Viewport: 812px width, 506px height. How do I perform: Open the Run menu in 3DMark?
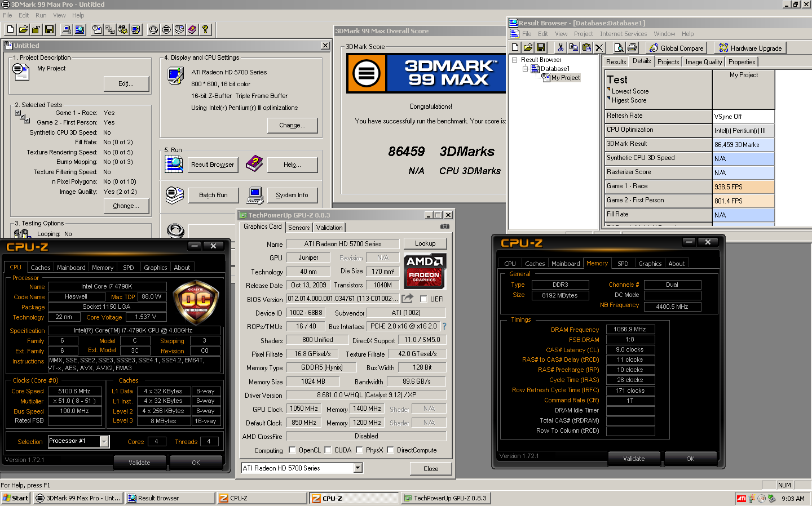[41, 15]
